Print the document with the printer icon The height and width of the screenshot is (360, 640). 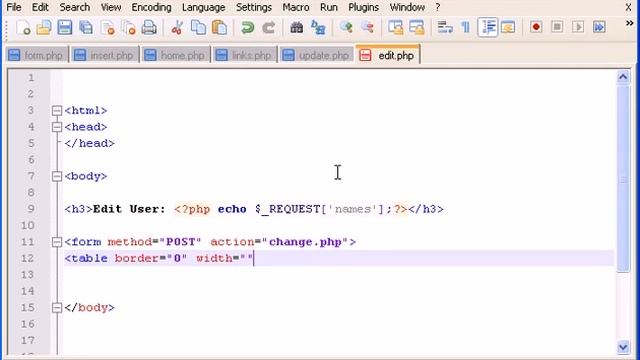pos(149,28)
